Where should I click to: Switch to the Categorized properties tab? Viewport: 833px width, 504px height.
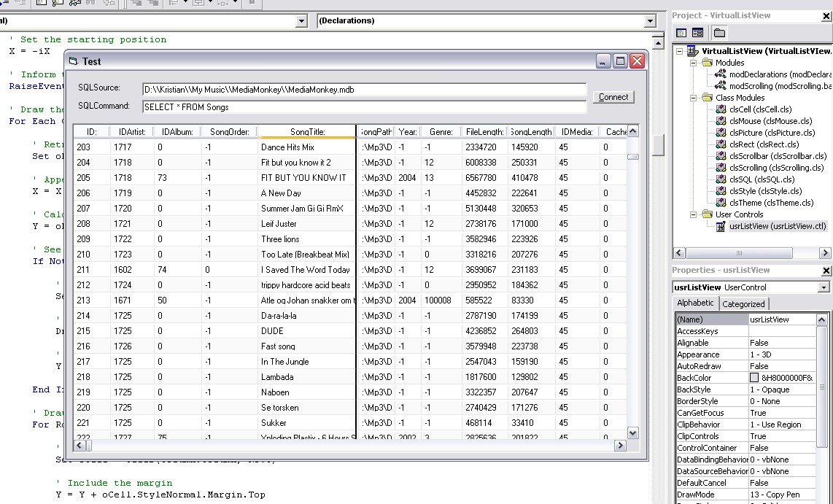pyautogui.click(x=743, y=304)
